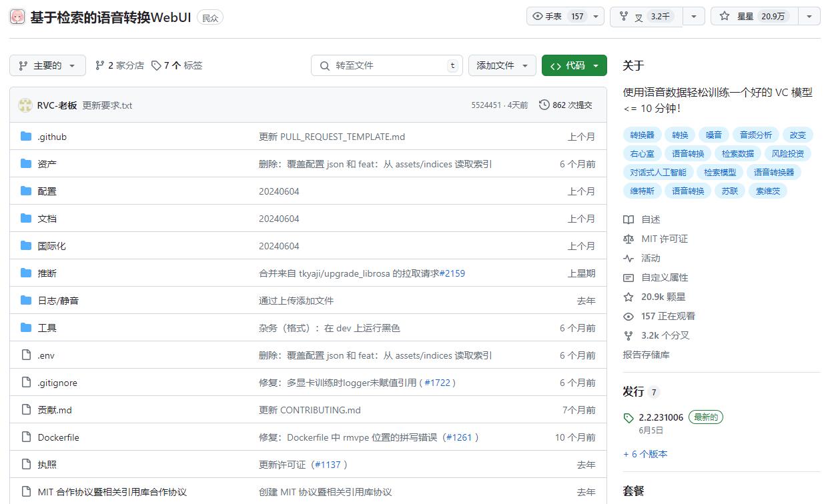The height and width of the screenshot is (504, 830).
Task: Click the .github folder icon
Action: 26,137
